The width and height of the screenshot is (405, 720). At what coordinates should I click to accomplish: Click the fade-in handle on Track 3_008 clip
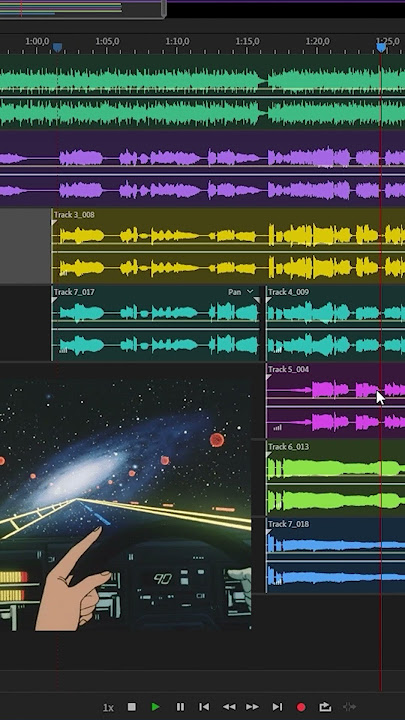[x=54, y=222]
